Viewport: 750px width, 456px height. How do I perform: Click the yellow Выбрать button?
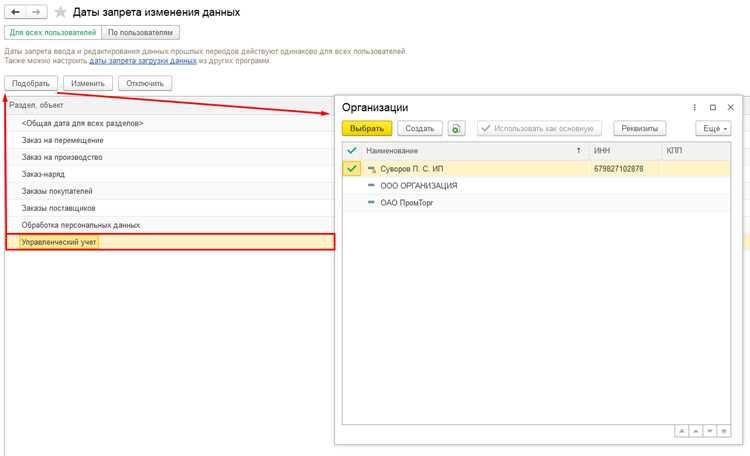pos(367,128)
